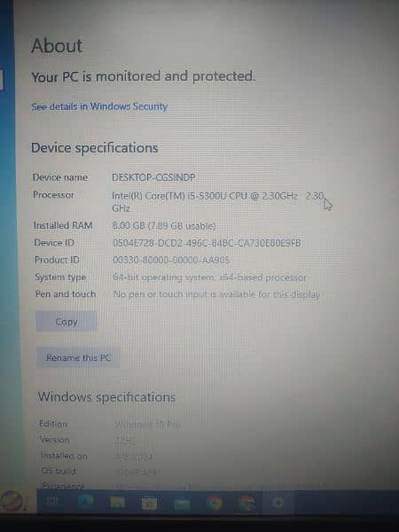This screenshot has height=532, width=399.
Task: Click the 8.00 GB installed RAM value
Action: 164,225
